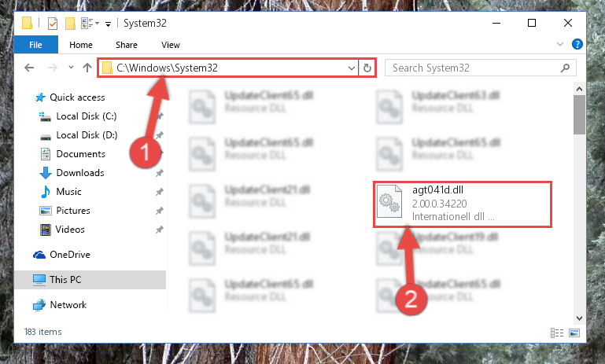Refresh the System32 folder view
Image resolution: width=605 pixels, height=364 pixels.
[x=367, y=68]
